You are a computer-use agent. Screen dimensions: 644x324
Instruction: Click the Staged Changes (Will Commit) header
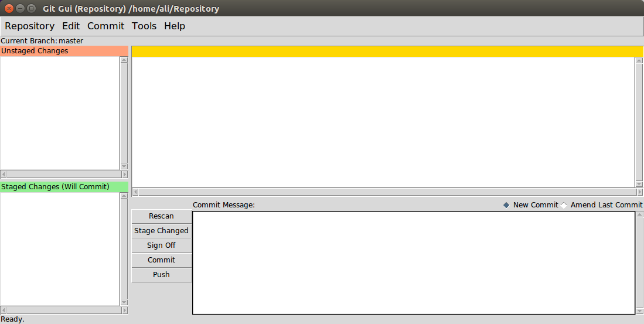(x=64, y=187)
